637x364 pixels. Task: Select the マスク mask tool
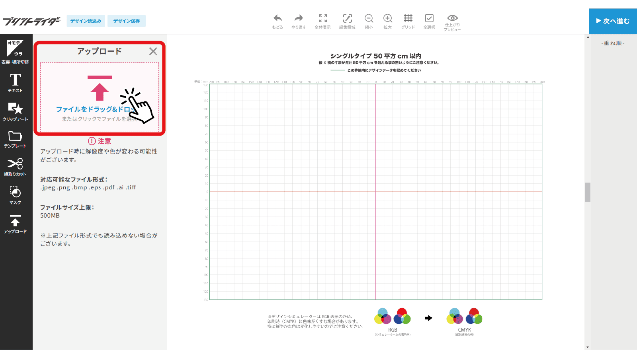coord(15,195)
